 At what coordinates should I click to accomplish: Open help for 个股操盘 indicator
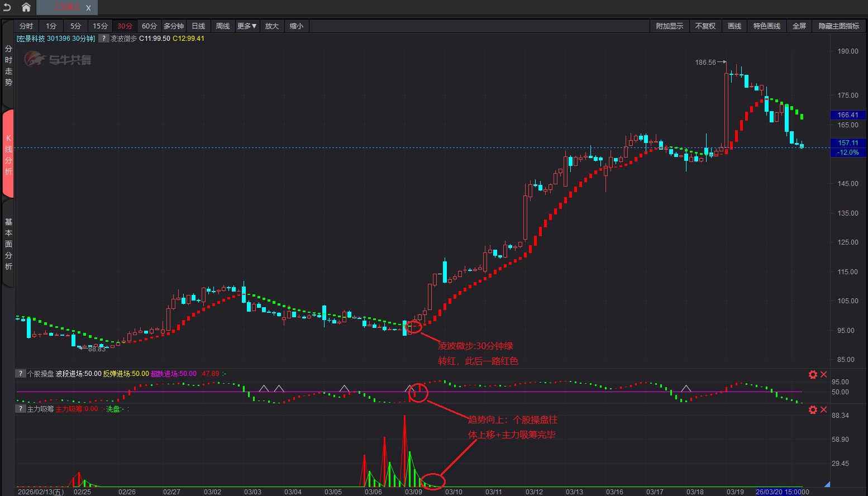(x=21, y=374)
